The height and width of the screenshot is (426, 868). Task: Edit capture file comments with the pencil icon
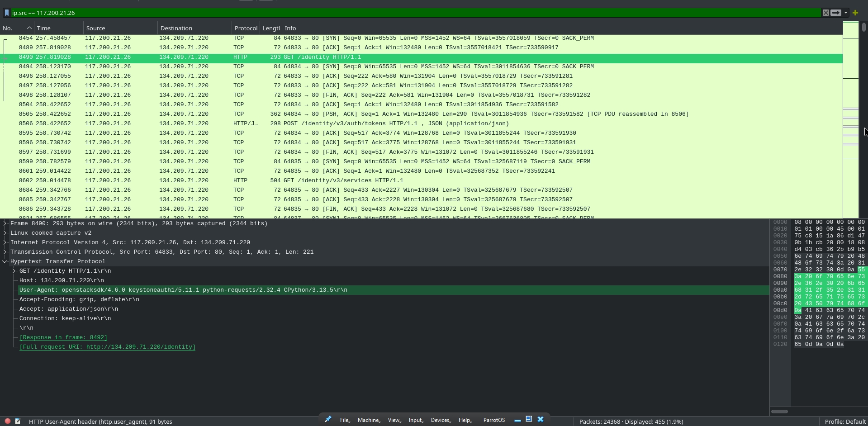(18, 421)
